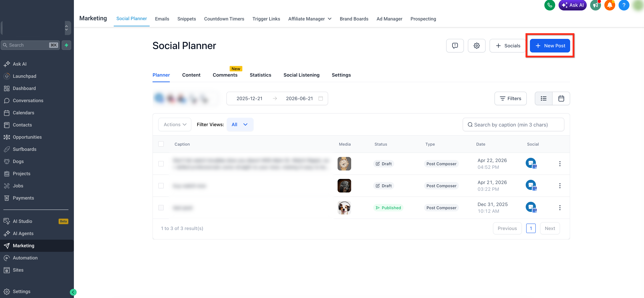The height and width of the screenshot is (298, 644).
Task: Focus the Search by caption field
Action: click(x=513, y=124)
